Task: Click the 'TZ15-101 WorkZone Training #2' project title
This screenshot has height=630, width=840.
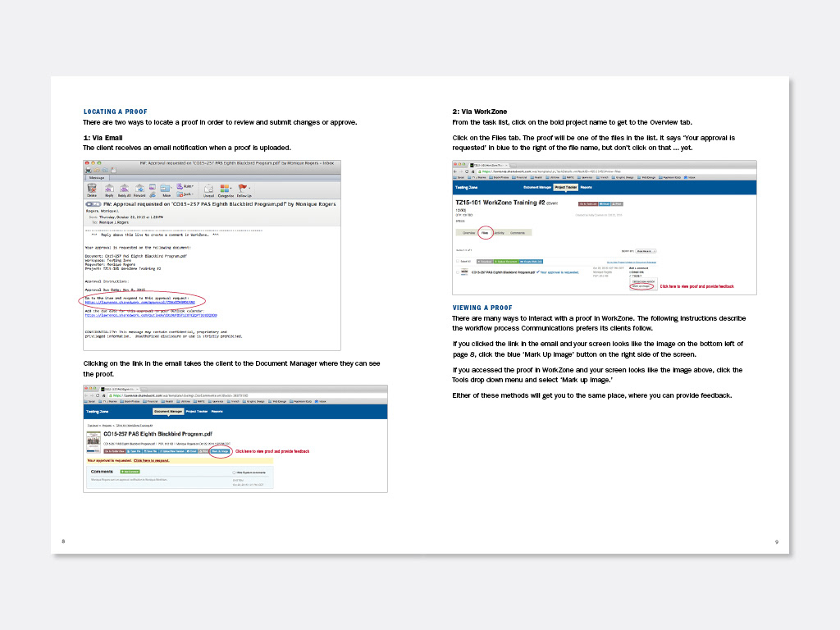Action: tap(500, 203)
